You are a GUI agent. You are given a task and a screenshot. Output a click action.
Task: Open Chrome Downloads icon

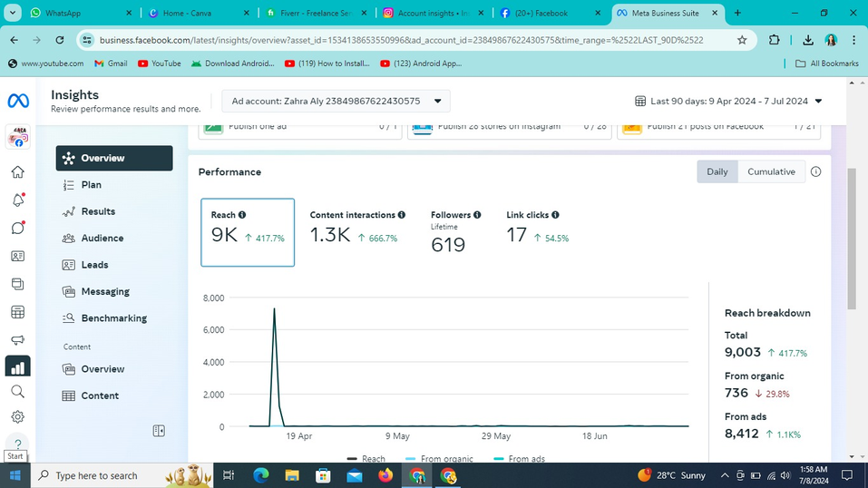[x=808, y=40]
